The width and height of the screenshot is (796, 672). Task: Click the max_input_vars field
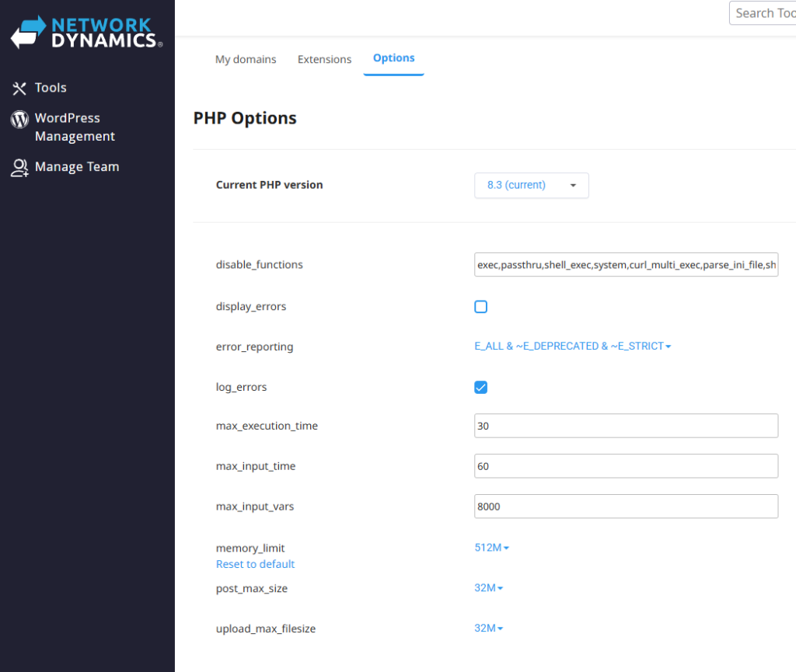[x=626, y=507]
